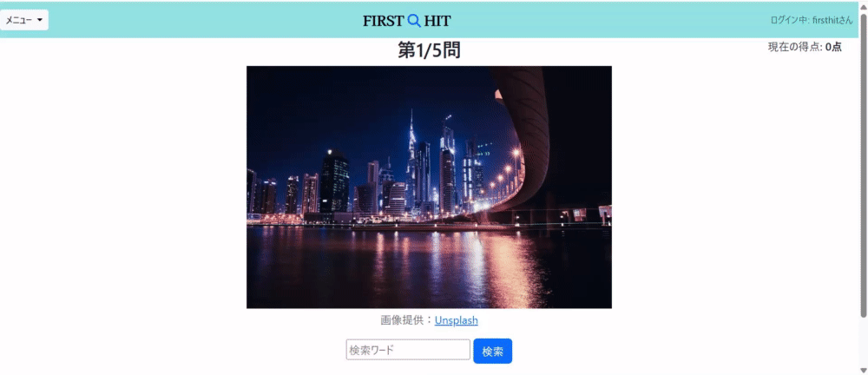The height and width of the screenshot is (375, 868).
Task: Click the water reflections in the photo
Action: point(429,266)
